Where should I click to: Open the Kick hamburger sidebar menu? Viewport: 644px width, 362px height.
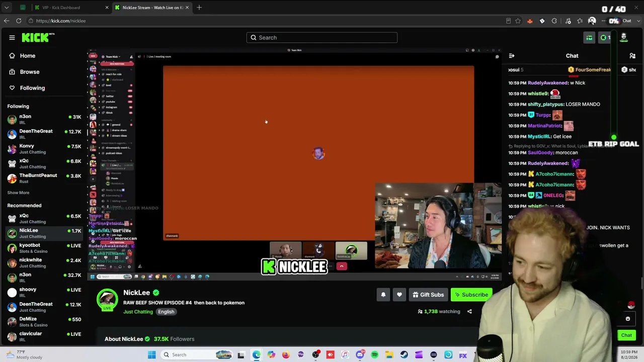(x=12, y=38)
